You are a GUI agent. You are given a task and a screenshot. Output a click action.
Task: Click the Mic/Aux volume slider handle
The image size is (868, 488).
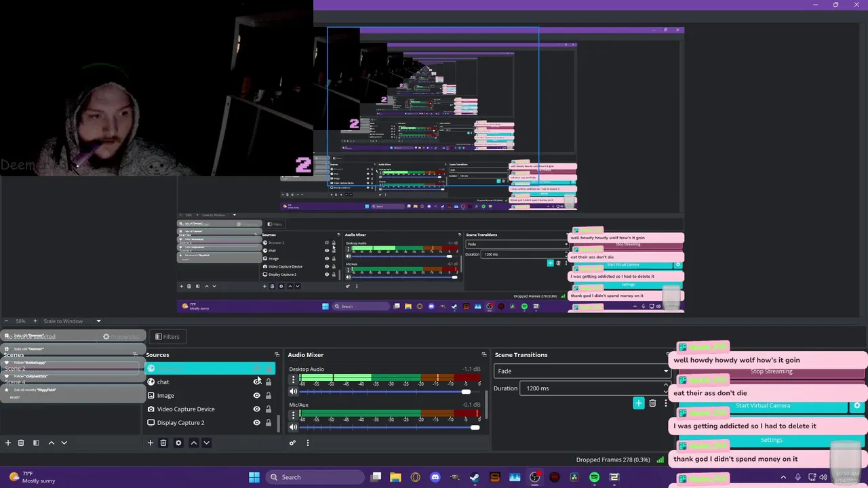pos(475,426)
